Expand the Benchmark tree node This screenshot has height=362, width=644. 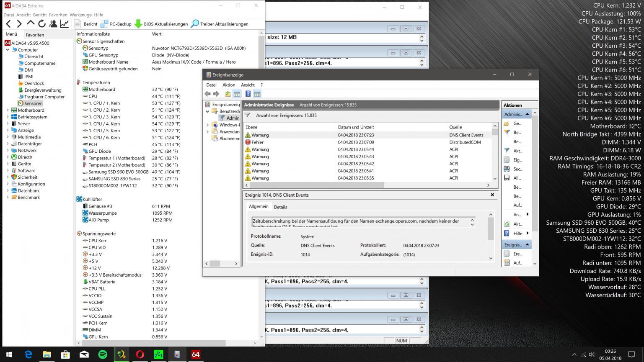[8, 197]
